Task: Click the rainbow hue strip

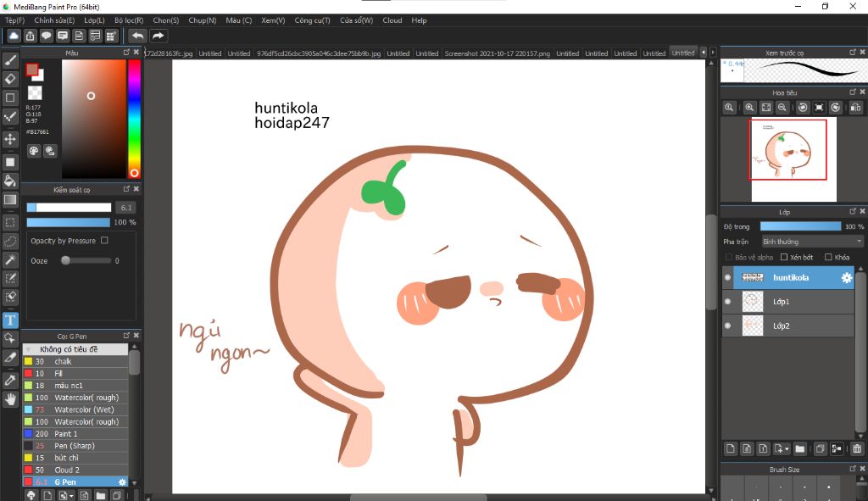Action: tap(134, 119)
